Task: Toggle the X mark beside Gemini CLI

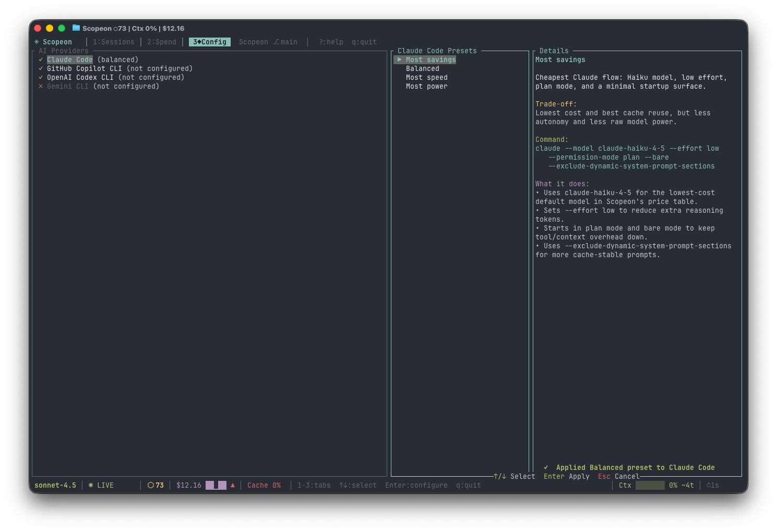Action: tap(41, 86)
